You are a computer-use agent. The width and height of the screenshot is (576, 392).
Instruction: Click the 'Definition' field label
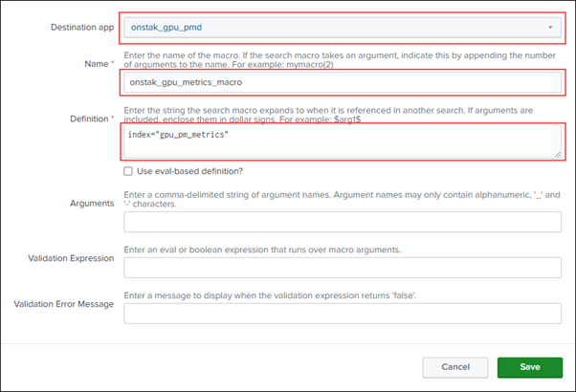point(86,119)
